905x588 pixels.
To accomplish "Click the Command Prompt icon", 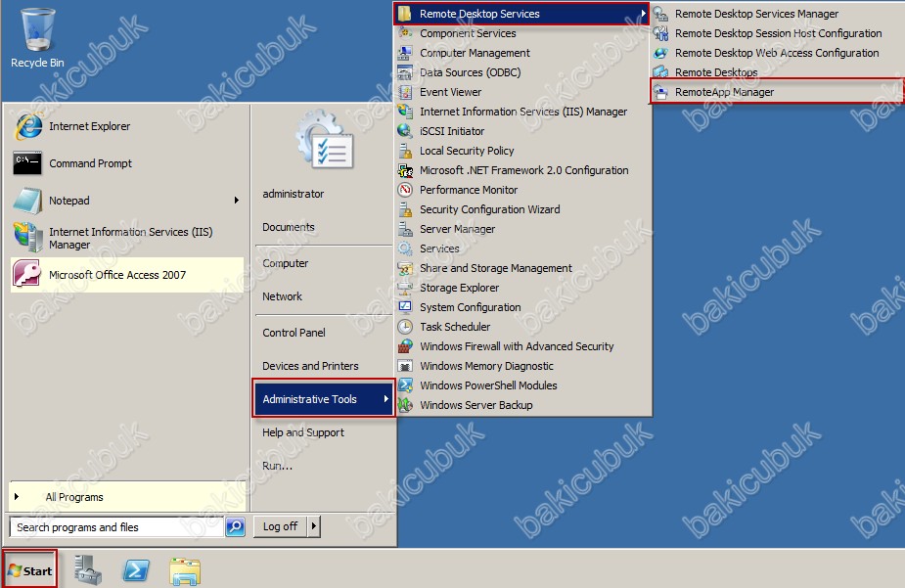I will [x=27, y=163].
